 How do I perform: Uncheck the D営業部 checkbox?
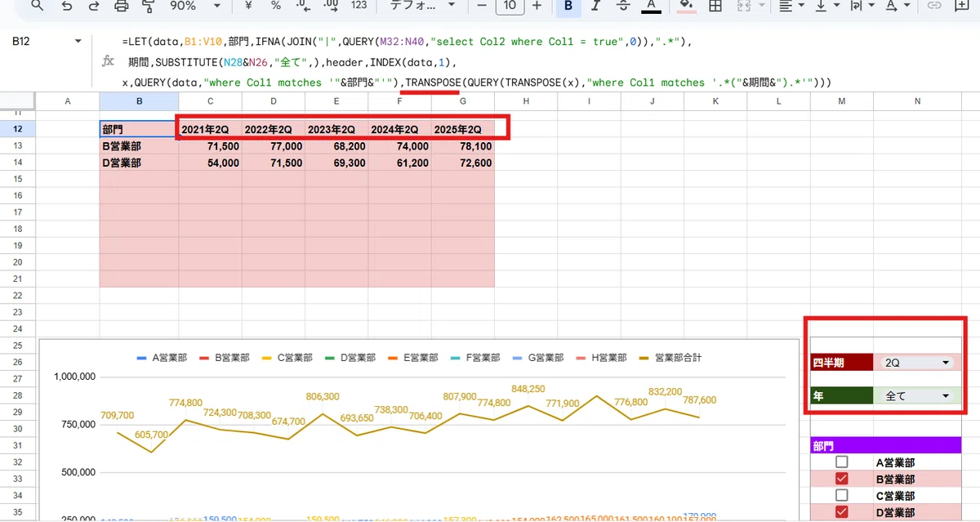coord(842,512)
